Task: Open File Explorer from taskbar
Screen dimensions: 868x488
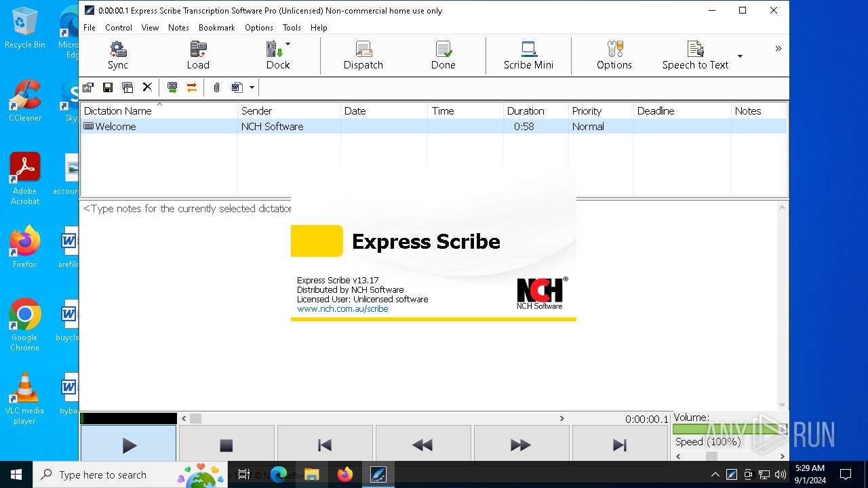Action: pos(312,474)
